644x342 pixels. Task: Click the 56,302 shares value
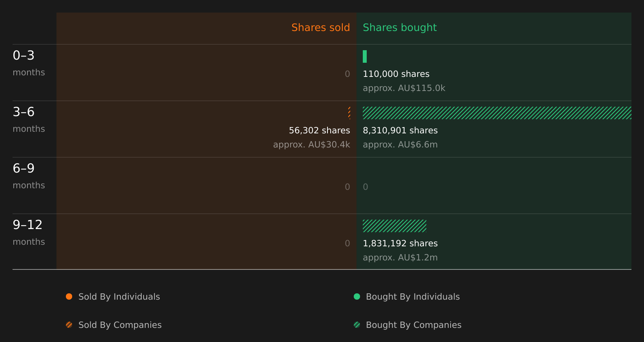(320, 131)
